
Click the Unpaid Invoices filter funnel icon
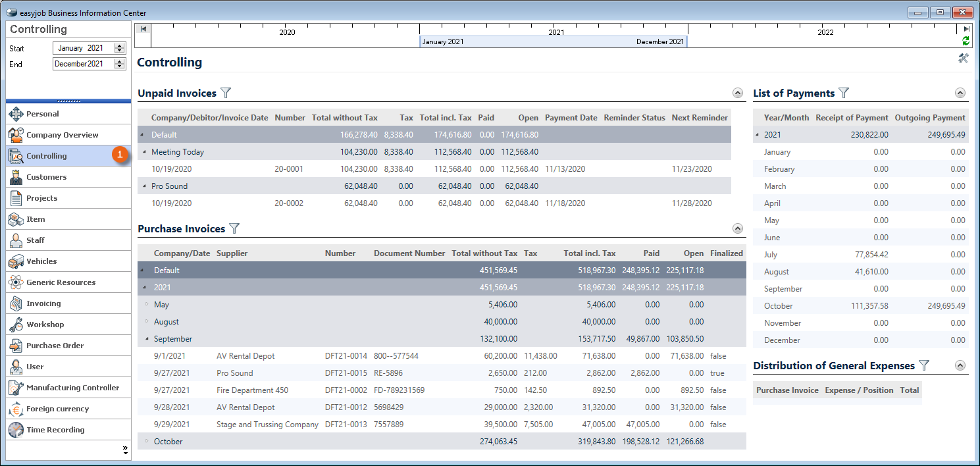click(226, 93)
